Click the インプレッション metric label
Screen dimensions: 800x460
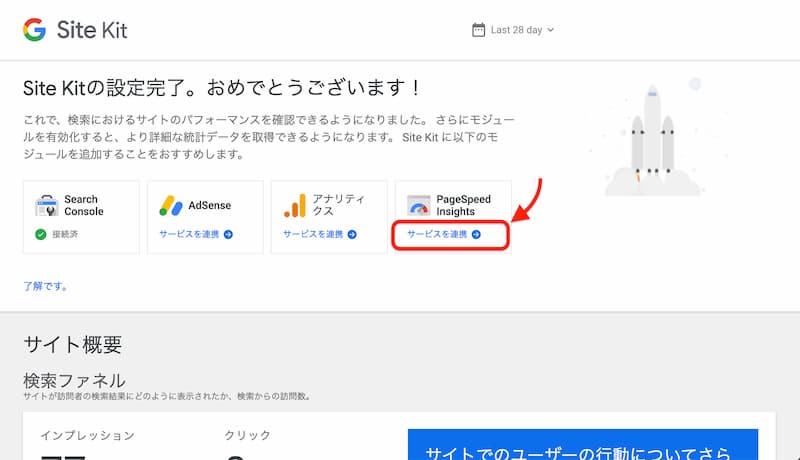pos(88,436)
